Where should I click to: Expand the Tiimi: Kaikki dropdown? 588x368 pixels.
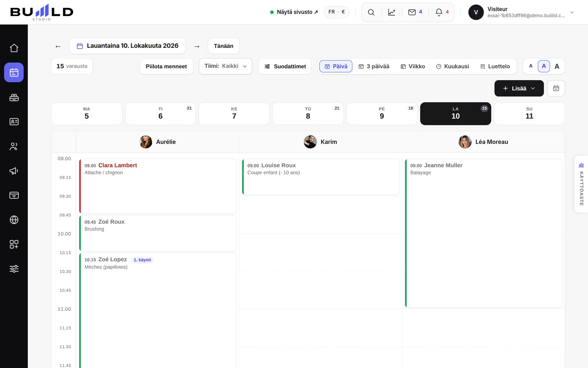point(225,66)
